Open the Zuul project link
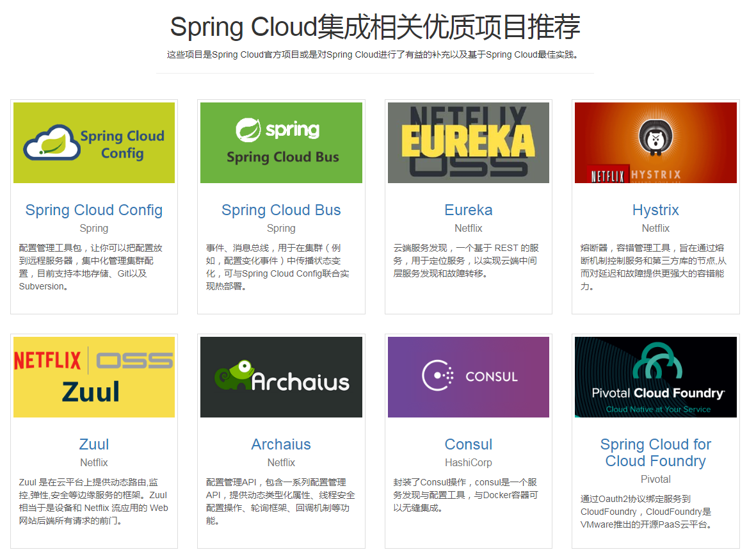Viewport: 756px width, 559px height. (93, 444)
